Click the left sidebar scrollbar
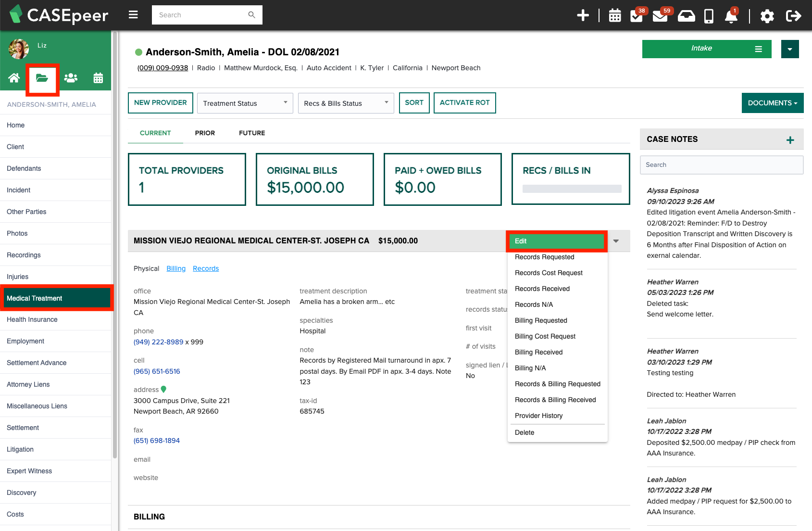 pos(115,245)
